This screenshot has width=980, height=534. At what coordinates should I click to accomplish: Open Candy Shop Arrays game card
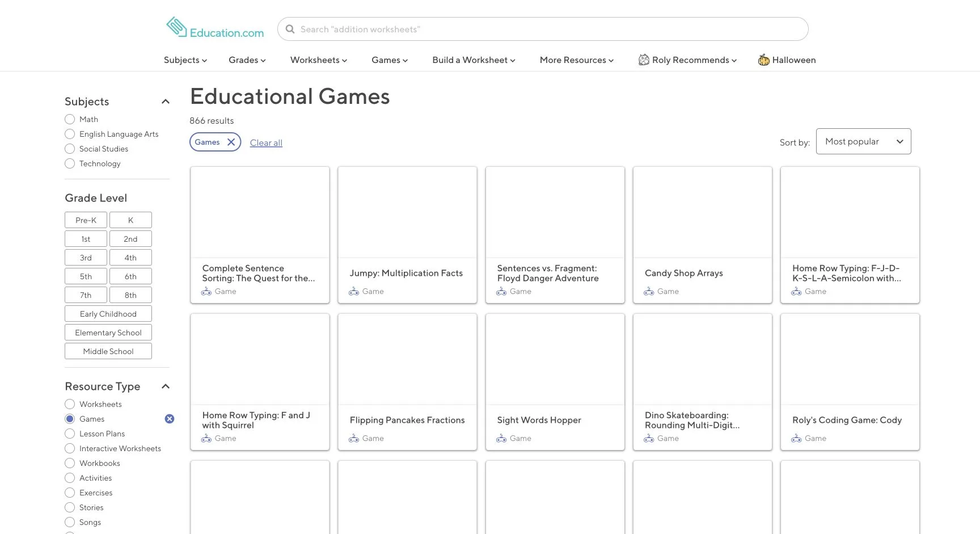pyautogui.click(x=703, y=235)
